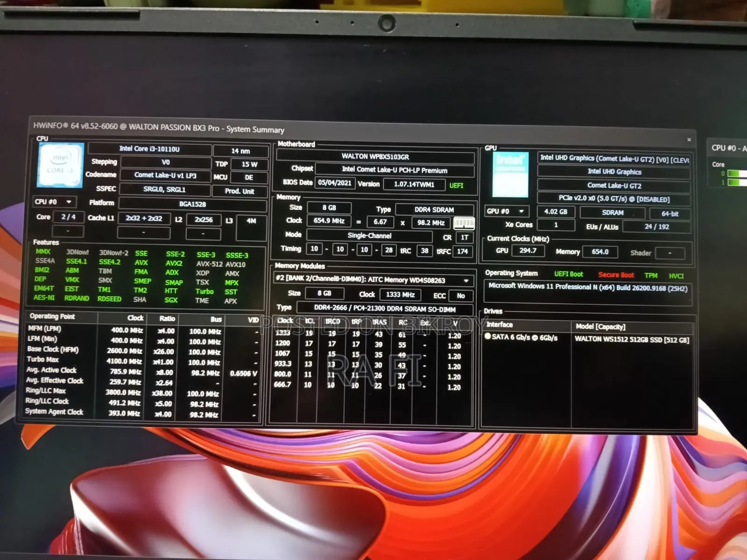Expand the Memory Modules bank selector dropdown
Screen dimensions: 747x560
click(x=466, y=280)
